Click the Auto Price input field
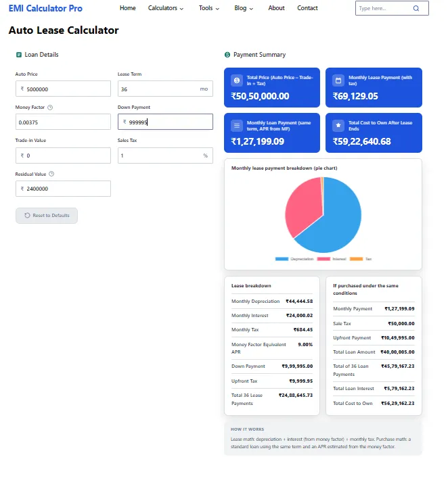The image size is (448, 478). tap(63, 89)
